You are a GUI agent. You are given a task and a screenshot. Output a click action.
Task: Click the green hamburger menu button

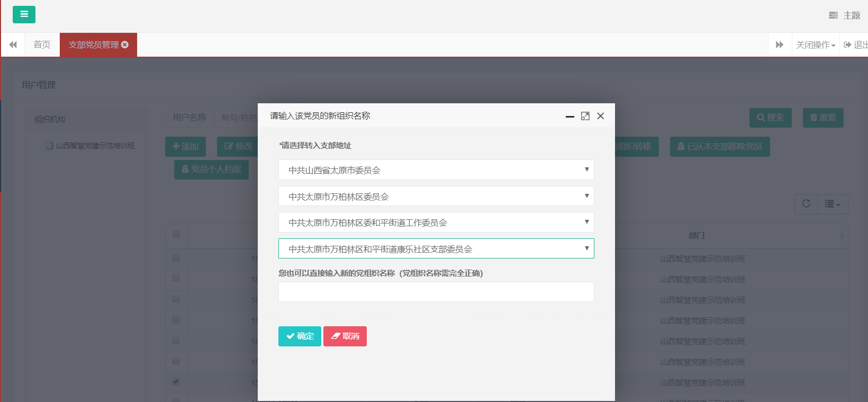(x=24, y=14)
